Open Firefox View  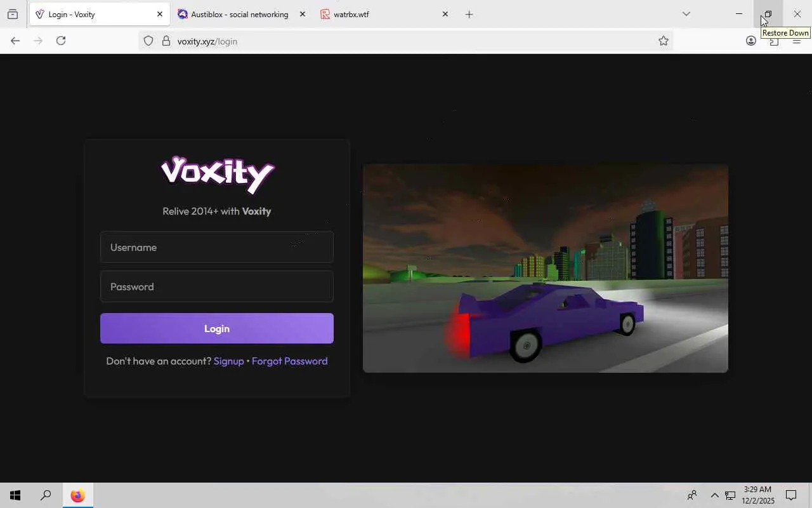[x=13, y=14]
